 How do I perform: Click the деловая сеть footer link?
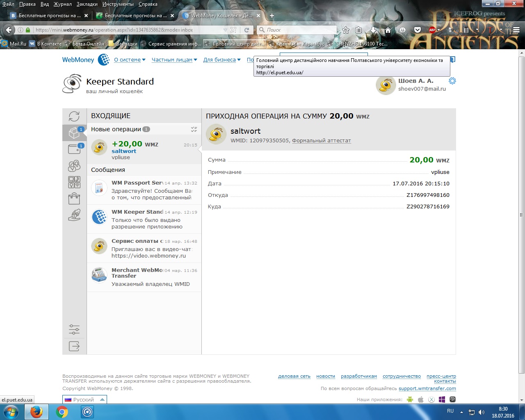[294, 376]
